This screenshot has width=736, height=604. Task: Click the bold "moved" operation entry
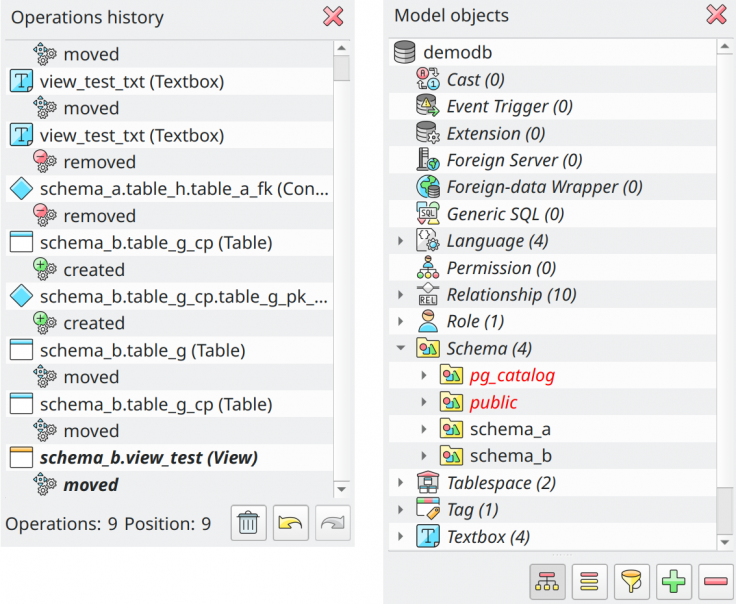tap(91, 485)
